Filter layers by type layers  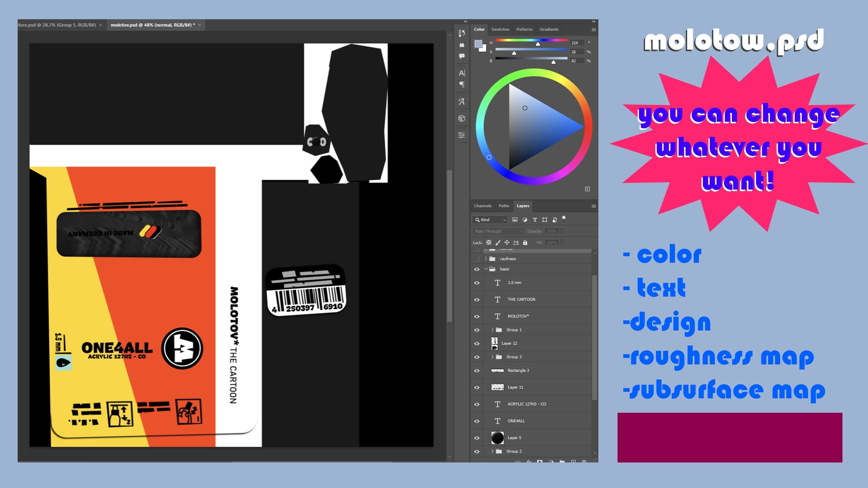pyautogui.click(x=535, y=220)
